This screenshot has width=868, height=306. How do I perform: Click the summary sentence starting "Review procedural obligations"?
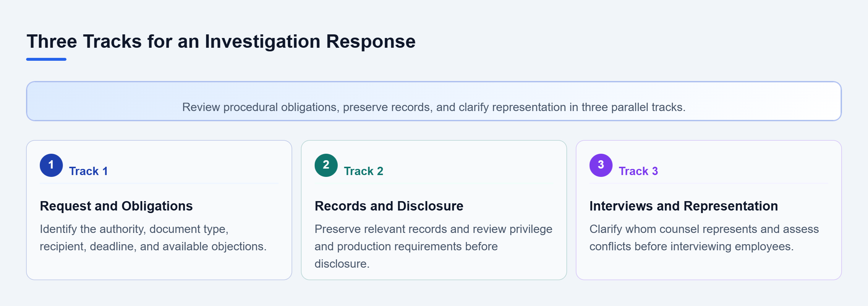434,107
